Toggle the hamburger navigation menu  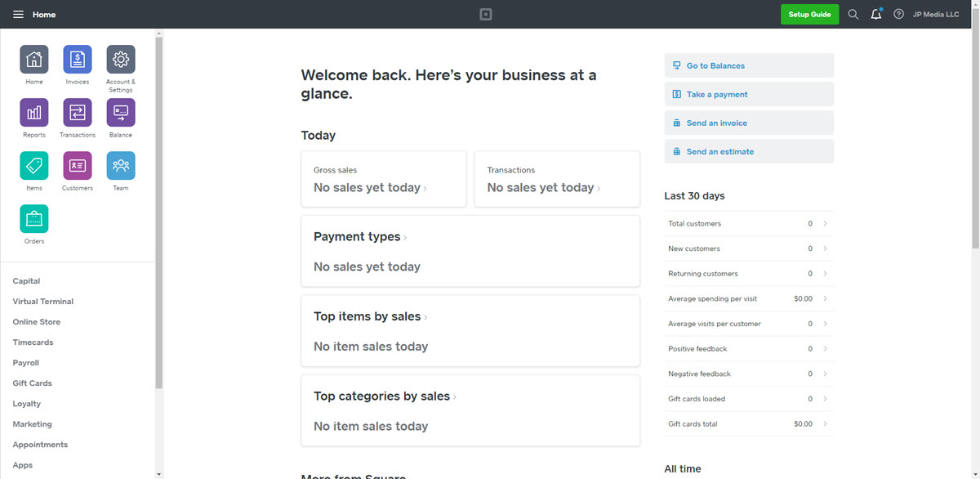click(18, 15)
